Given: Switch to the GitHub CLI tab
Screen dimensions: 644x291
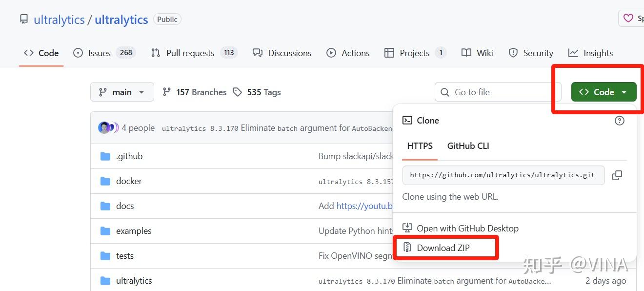Looking at the screenshot, I should (468, 146).
